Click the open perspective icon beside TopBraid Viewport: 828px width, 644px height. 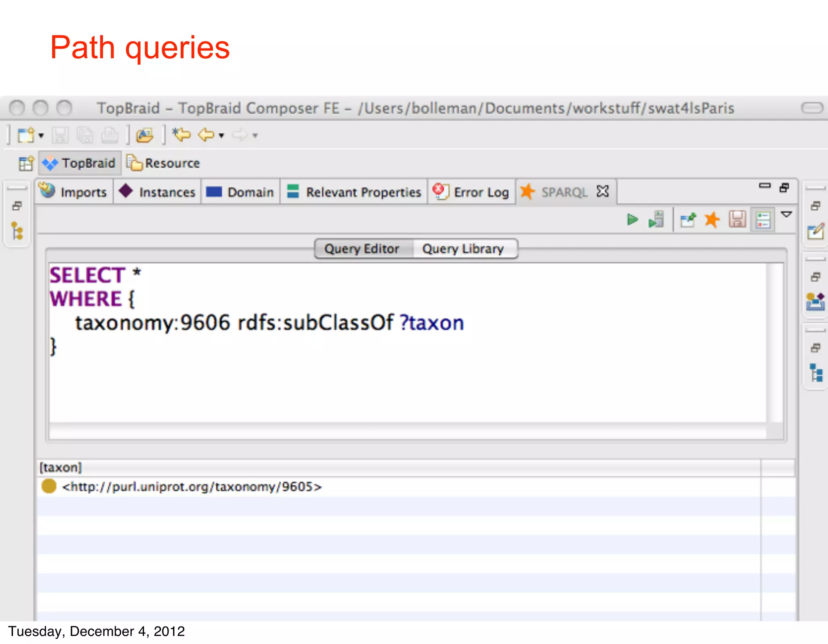pyautogui.click(x=26, y=164)
